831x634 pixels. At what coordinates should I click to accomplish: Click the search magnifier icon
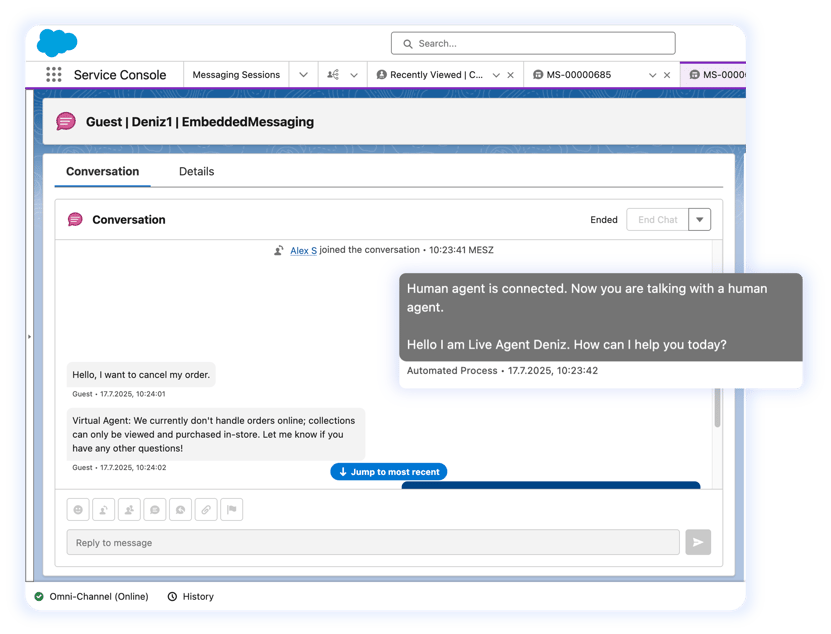(x=408, y=44)
